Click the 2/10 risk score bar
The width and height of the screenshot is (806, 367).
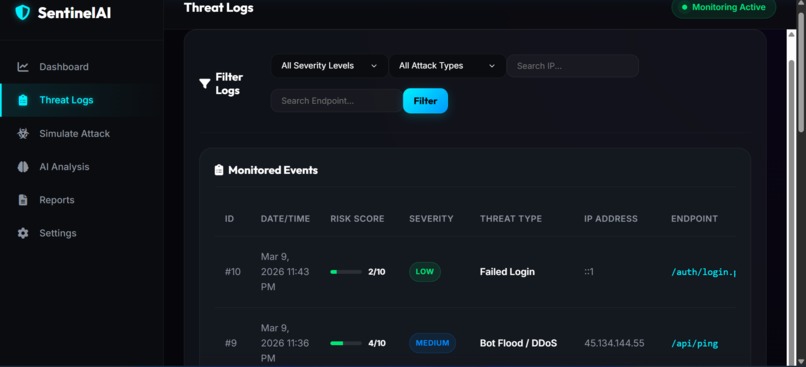(346, 272)
